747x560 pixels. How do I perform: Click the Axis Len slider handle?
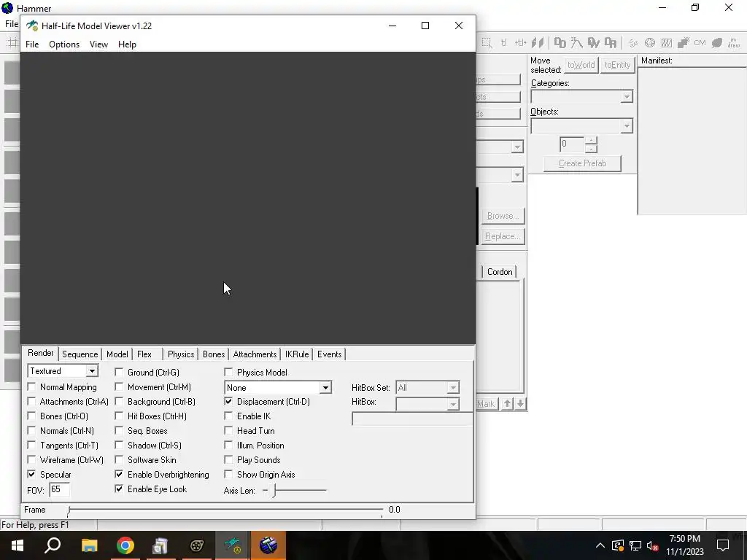274,491
